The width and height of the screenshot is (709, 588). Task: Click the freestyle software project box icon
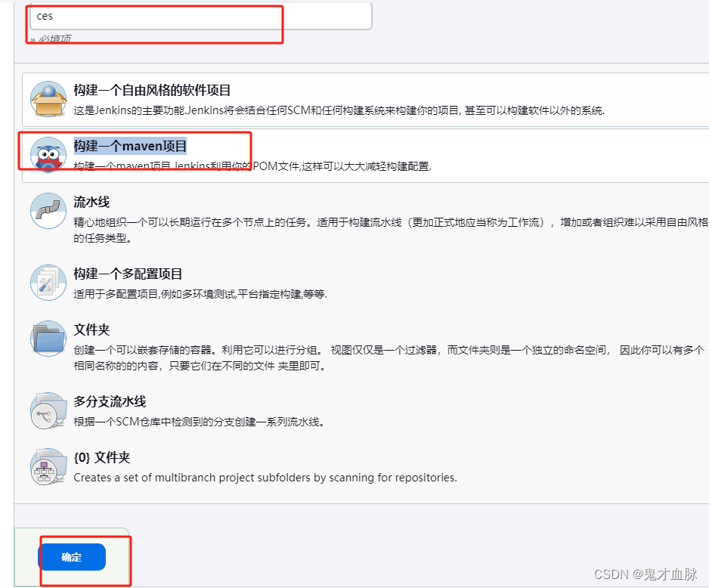pos(48,99)
